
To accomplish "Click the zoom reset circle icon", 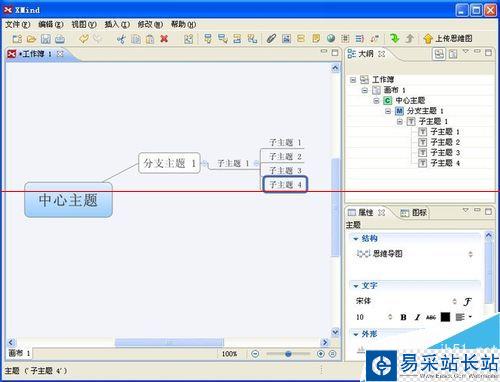I will (332, 354).
